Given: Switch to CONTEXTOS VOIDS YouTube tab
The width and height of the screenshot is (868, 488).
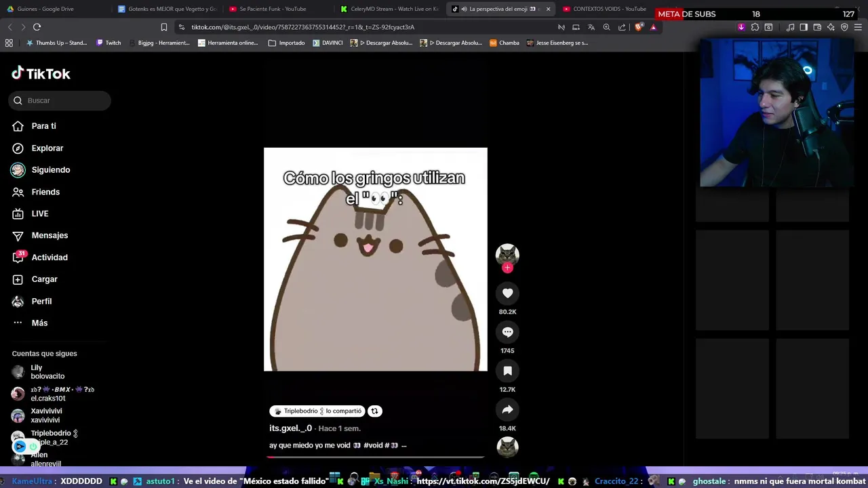Looking at the screenshot, I should [x=604, y=9].
